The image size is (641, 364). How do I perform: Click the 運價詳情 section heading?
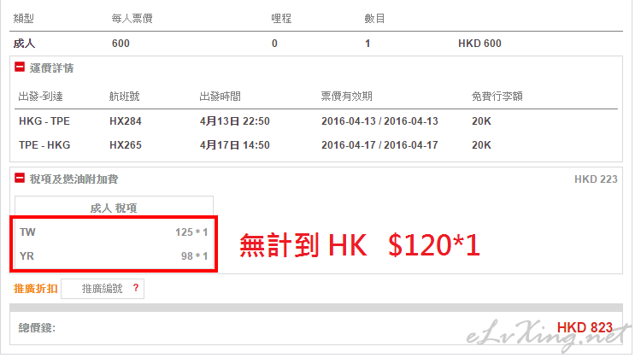(51, 68)
